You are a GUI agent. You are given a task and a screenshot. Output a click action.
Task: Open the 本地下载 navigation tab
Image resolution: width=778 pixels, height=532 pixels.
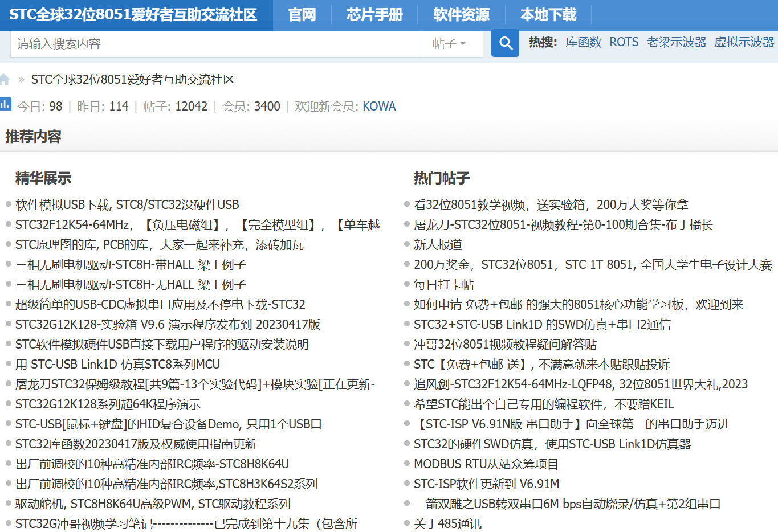(548, 15)
